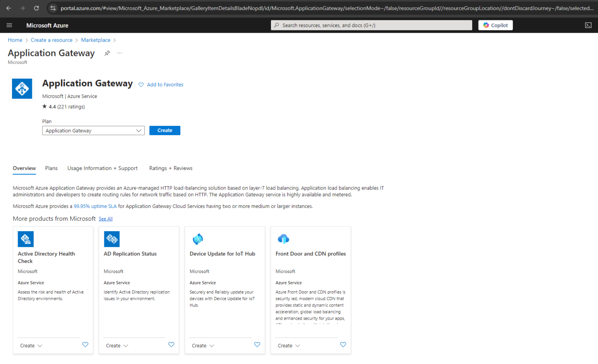This screenshot has width=598, height=364.
Task: Click the Application Gateway product logo
Action: pyautogui.click(x=22, y=88)
